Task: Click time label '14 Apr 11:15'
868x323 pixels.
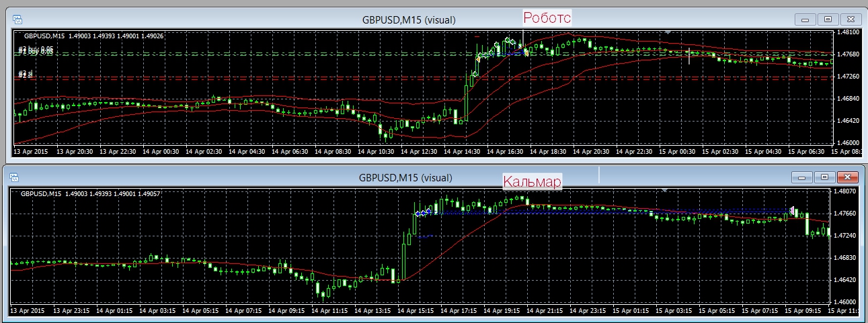Action: coord(330,311)
